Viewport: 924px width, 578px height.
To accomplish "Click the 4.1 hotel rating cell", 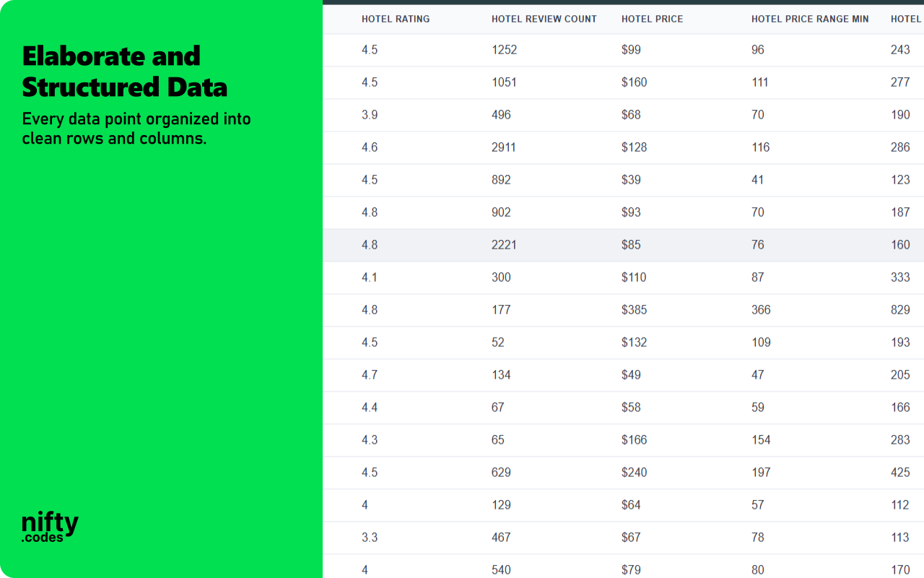I will tap(370, 277).
